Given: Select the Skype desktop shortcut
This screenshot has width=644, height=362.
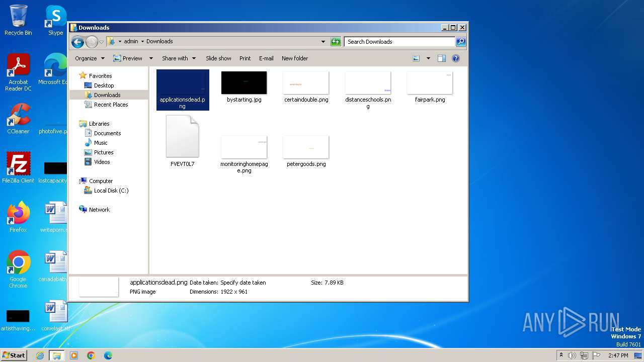Looking at the screenshot, I should [55, 20].
